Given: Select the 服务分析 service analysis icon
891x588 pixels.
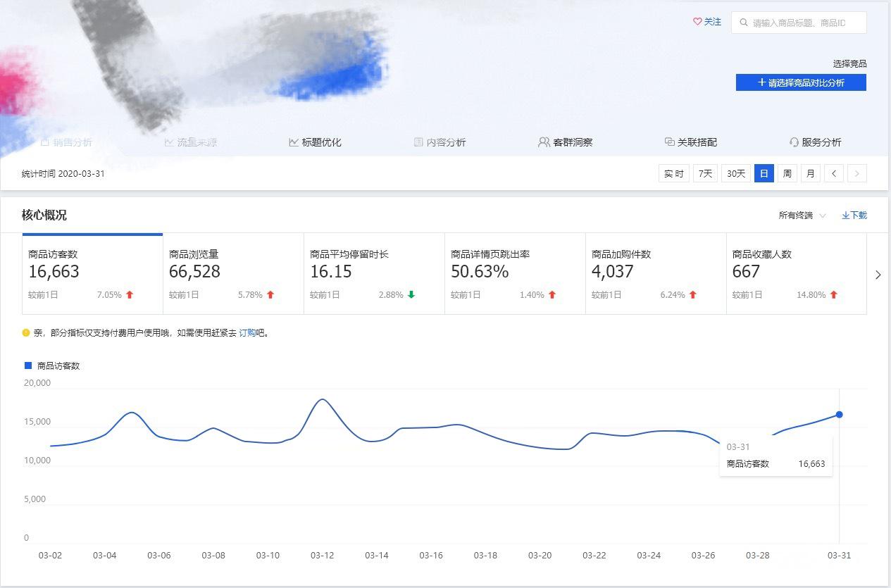Looking at the screenshot, I should point(795,142).
